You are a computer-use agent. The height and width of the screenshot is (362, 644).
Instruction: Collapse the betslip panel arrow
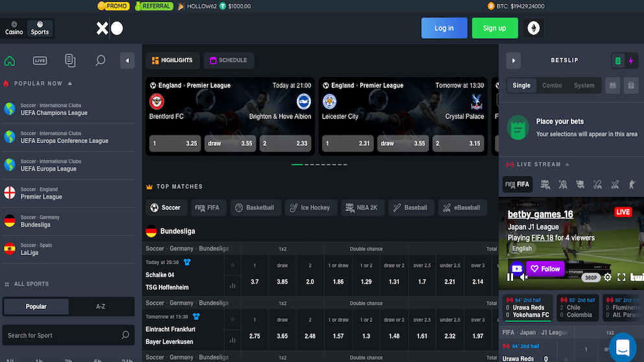pyautogui.click(x=513, y=61)
